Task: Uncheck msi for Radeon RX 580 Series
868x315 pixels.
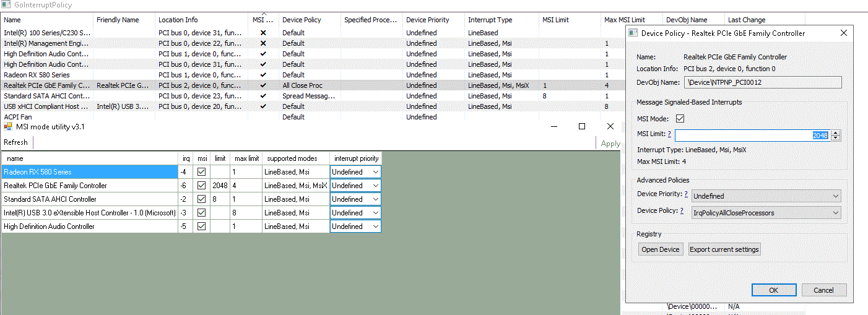Action: [x=202, y=172]
